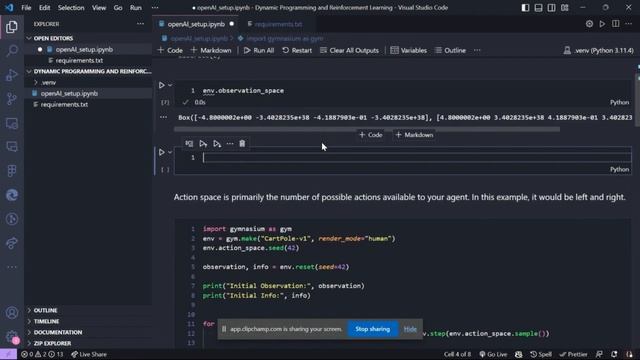This screenshot has width=640, height=360.
Task: Execute cell and below icon
Action: [217, 144]
